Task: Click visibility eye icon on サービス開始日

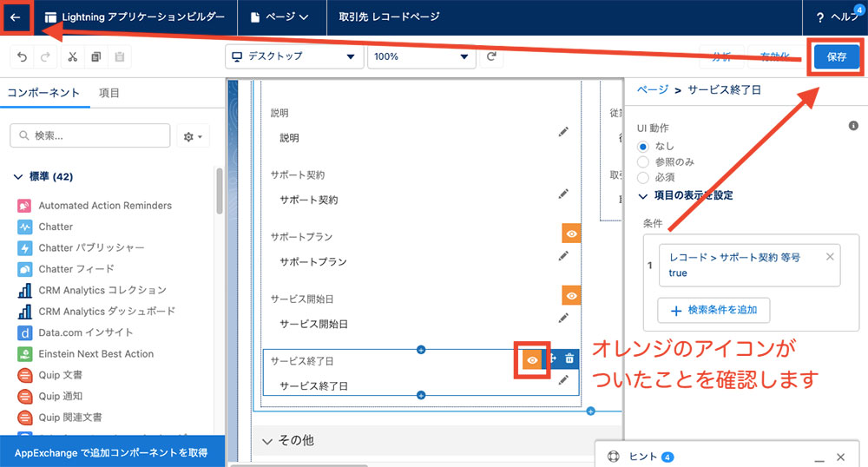Action: pos(571,295)
